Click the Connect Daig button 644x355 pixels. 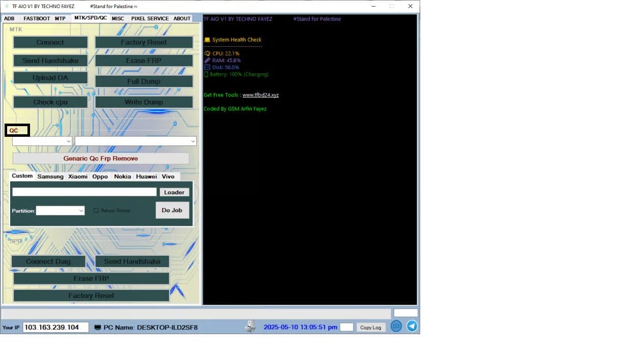click(x=48, y=261)
